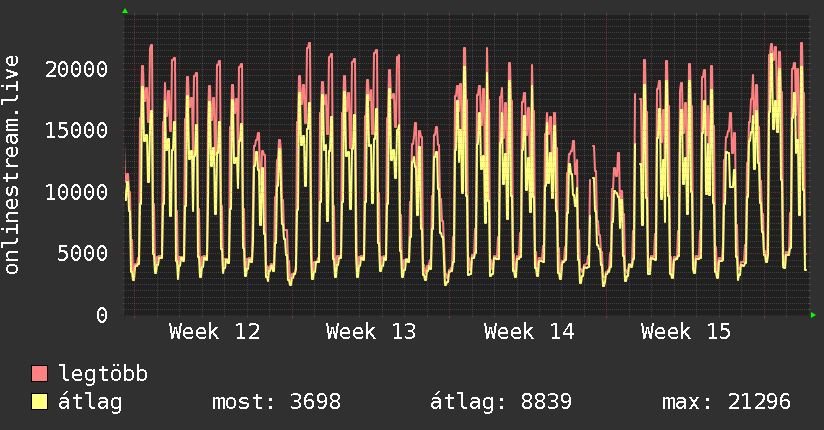Click the 'most: 3698' current value

pyautogui.click(x=276, y=402)
